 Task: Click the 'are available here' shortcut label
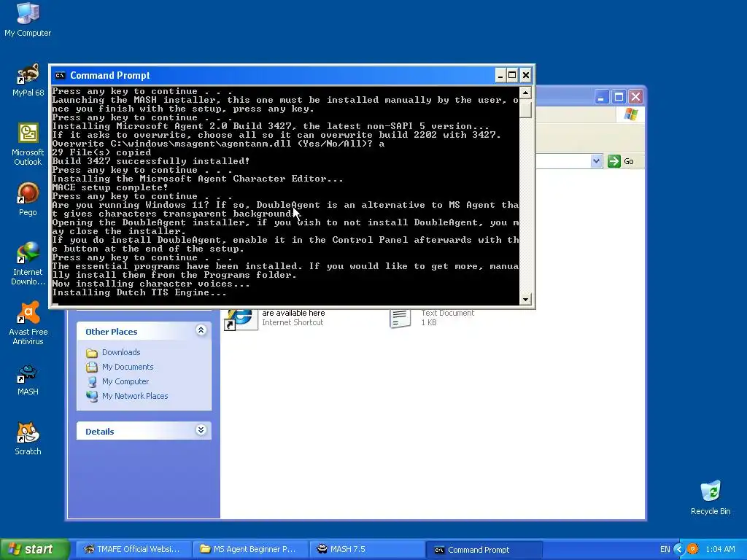293,313
